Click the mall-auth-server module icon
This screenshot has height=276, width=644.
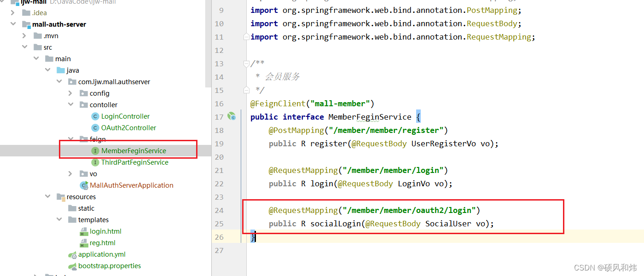pyautogui.click(x=26, y=24)
